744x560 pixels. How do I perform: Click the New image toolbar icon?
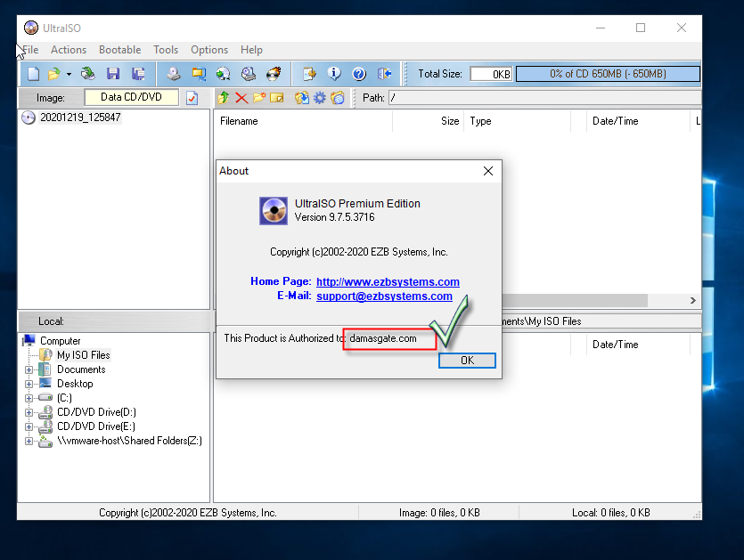33,74
